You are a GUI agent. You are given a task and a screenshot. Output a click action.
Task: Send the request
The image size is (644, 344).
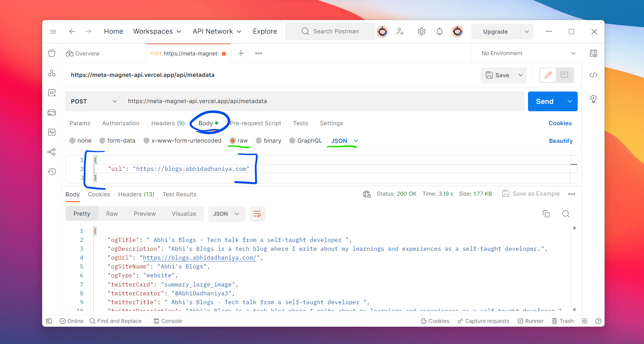tap(545, 101)
